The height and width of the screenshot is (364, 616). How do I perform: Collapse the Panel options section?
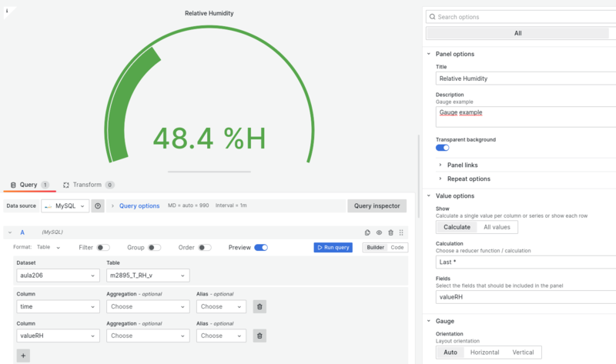429,54
